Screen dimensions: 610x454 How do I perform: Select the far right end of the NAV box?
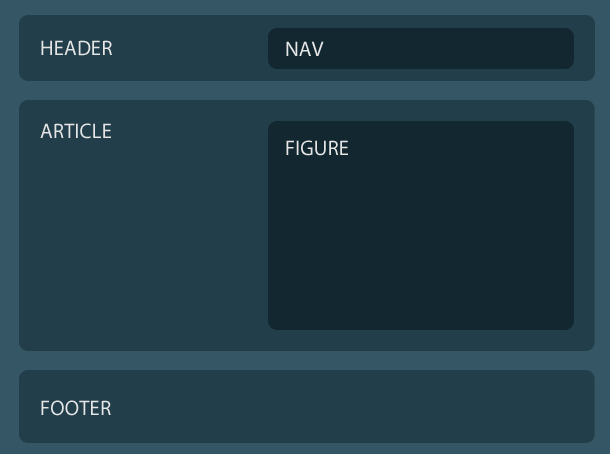pos(564,49)
